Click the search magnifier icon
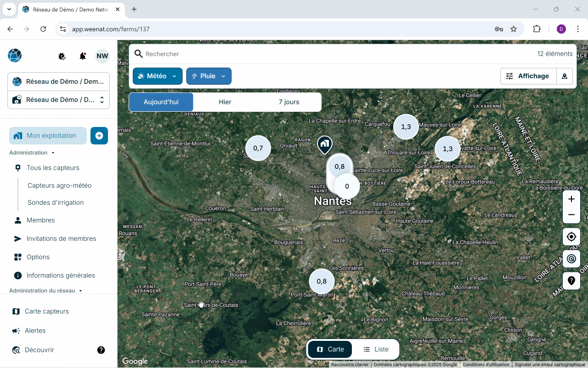 [x=138, y=54]
